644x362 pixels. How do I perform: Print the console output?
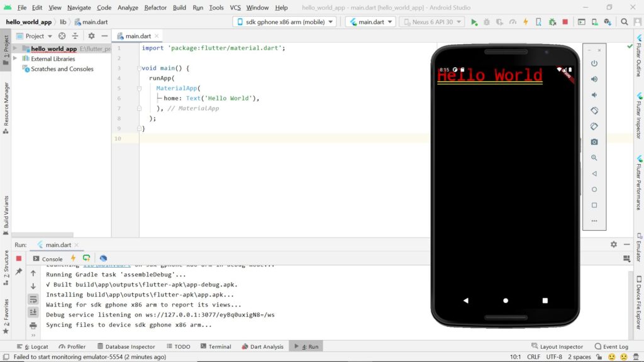33,326
